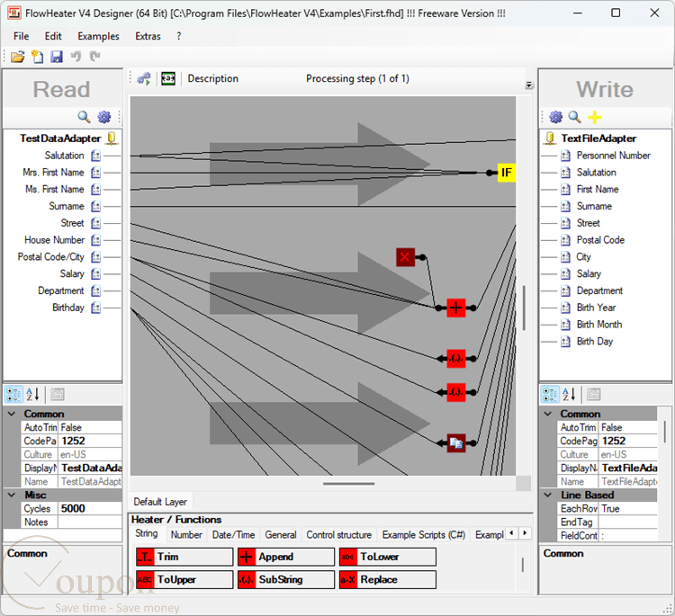The width and height of the screenshot is (675, 616).
Task: Select the dark red copy node on canvas
Action: click(x=456, y=443)
